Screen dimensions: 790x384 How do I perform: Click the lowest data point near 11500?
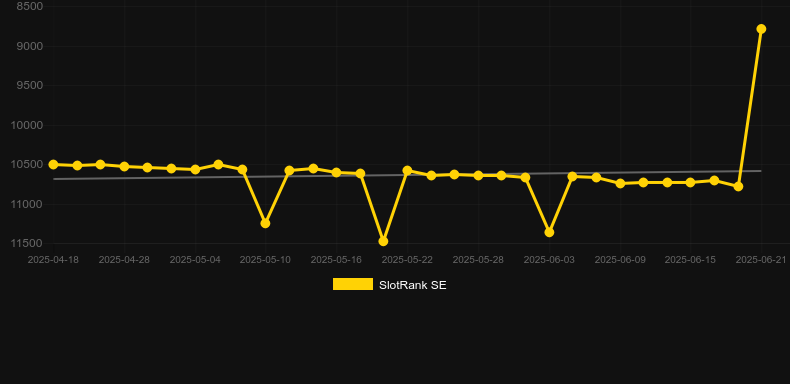tap(383, 241)
